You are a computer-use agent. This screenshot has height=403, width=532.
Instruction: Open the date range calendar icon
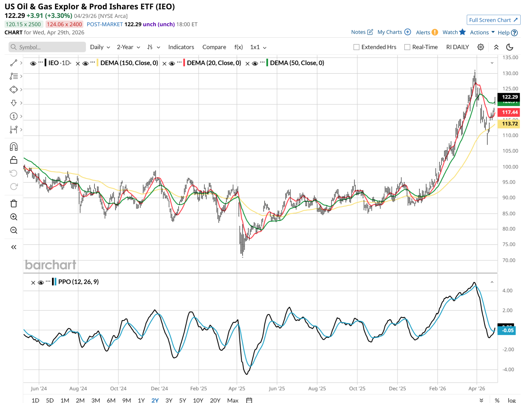[249, 400]
